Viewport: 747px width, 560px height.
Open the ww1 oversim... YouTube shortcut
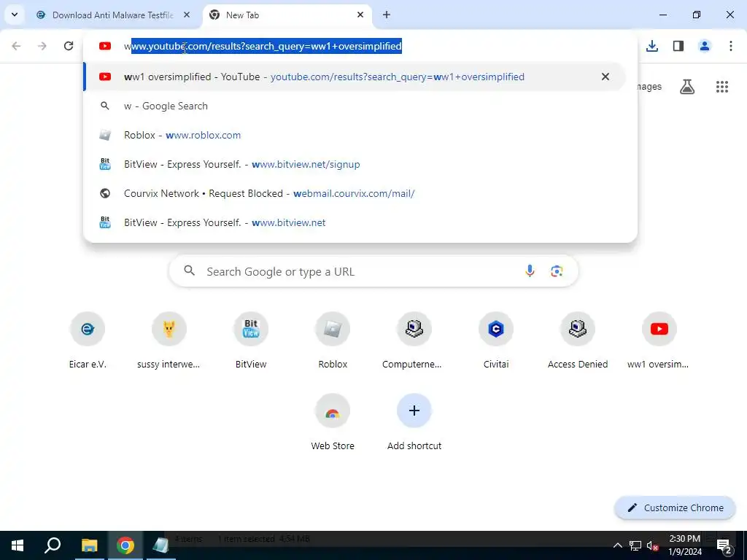point(659,341)
